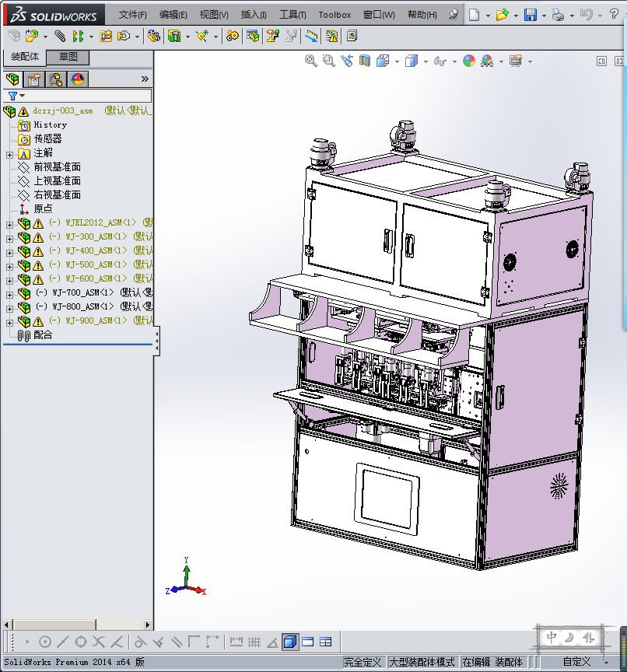Select the History tree item
This screenshot has width=627, height=672.
click(x=50, y=124)
